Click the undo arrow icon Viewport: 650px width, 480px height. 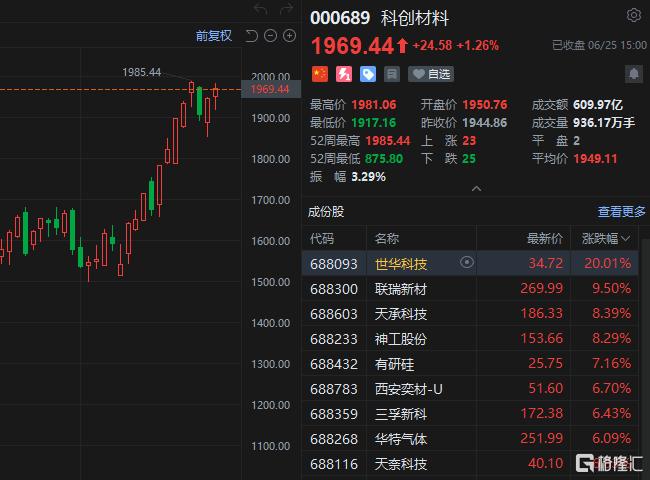click(x=261, y=9)
